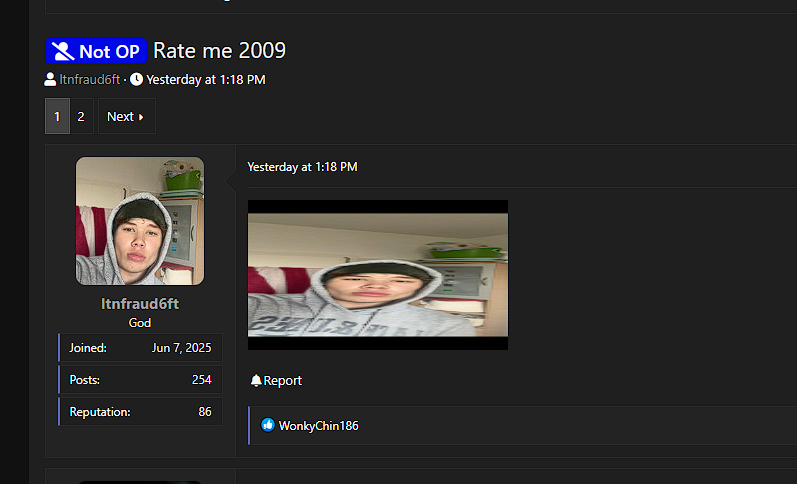This screenshot has height=484, width=797.
Task: Click the bell icon beside Report
Action: coord(256,380)
